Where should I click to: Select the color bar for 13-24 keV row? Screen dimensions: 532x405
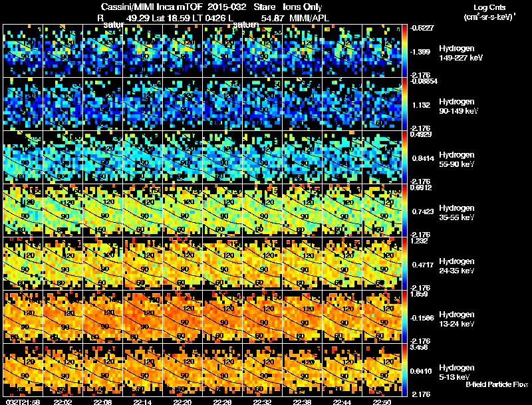coord(405,317)
